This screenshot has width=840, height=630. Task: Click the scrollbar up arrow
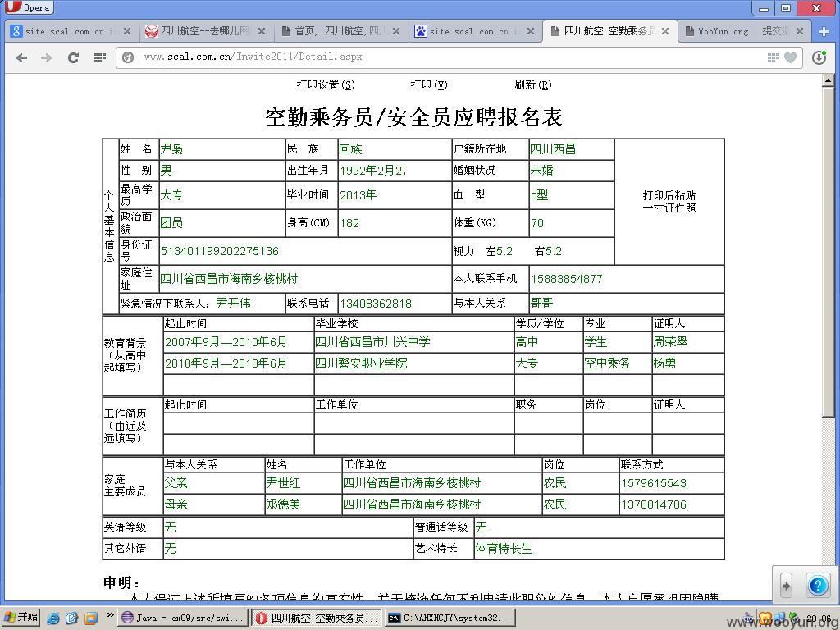pos(829,81)
